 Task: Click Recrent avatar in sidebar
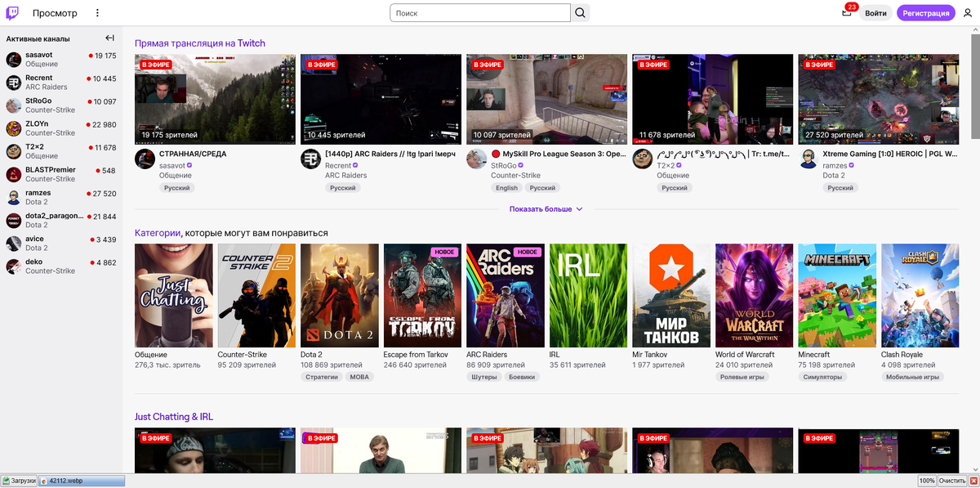coord(14,83)
